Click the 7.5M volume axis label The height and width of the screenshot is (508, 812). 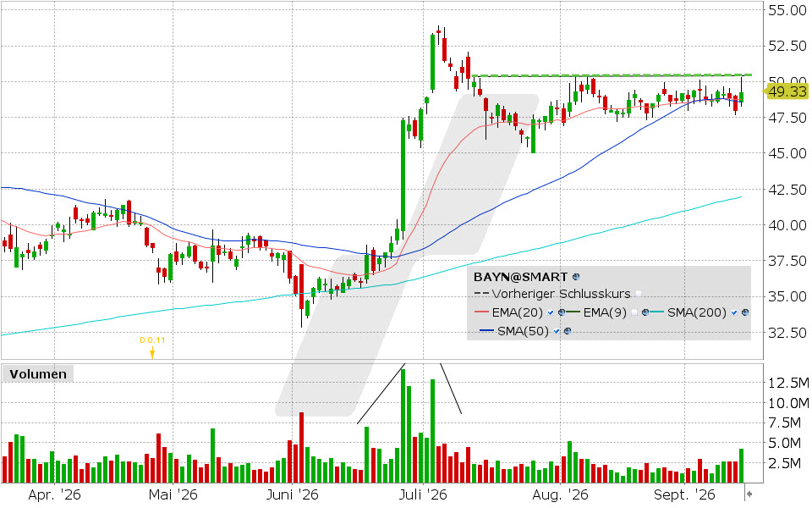[785, 423]
